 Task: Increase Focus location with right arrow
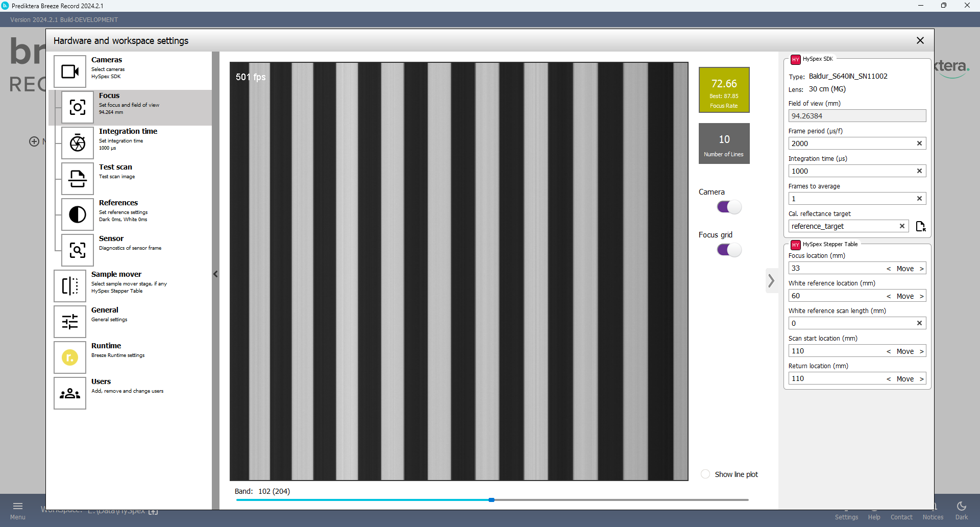pyautogui.click(x=921, y=269)
